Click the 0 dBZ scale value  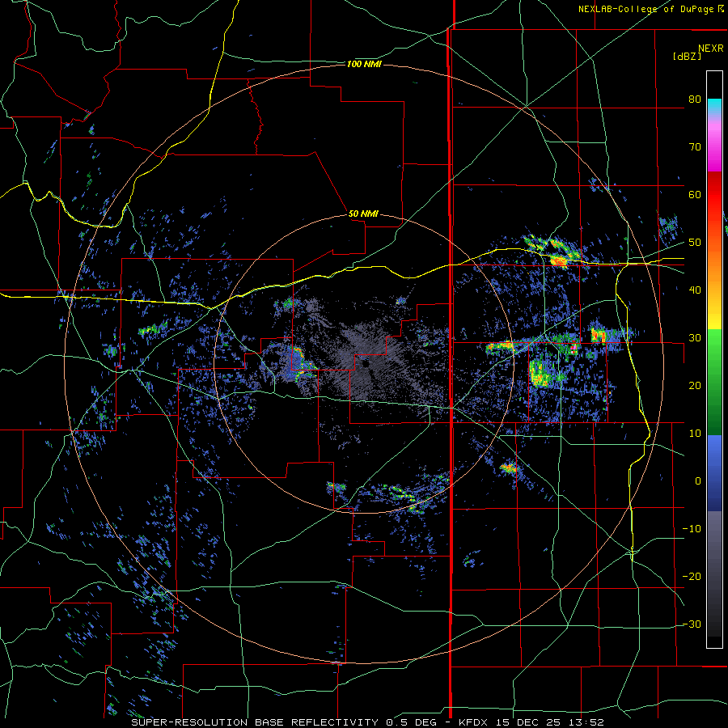point(698,481)
